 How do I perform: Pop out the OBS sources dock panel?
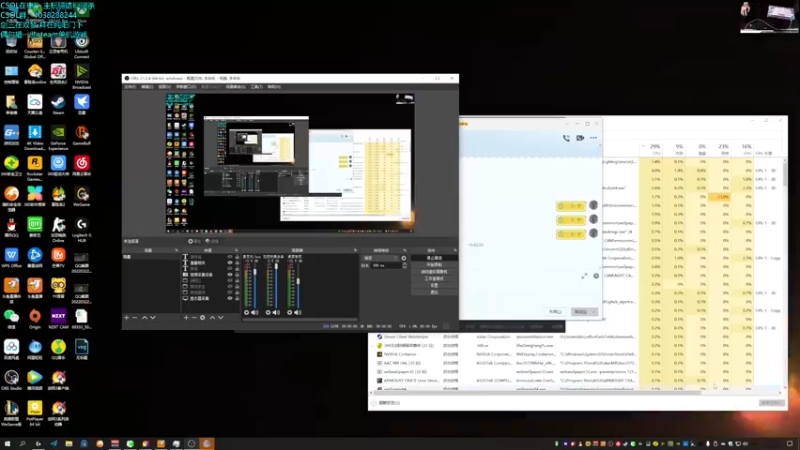pos(236,251)
